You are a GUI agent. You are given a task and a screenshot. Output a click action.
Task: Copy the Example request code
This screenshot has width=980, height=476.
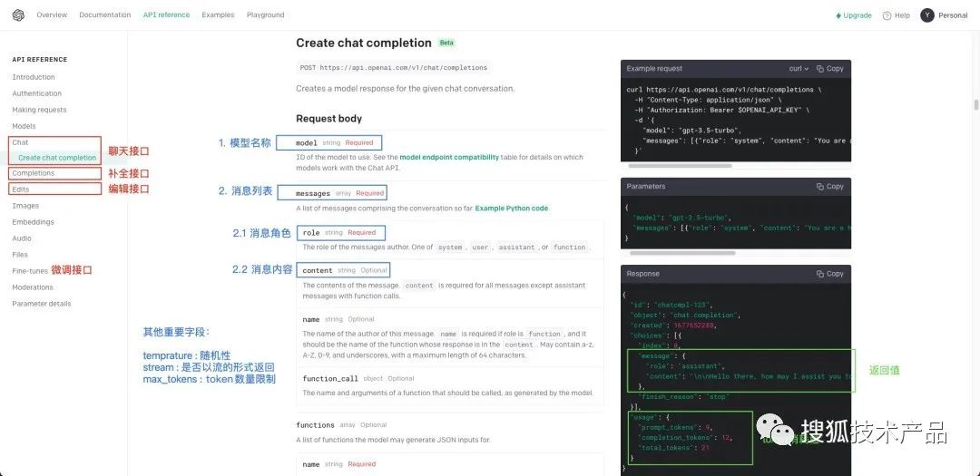pyautogui.click(x=830, y=69)
